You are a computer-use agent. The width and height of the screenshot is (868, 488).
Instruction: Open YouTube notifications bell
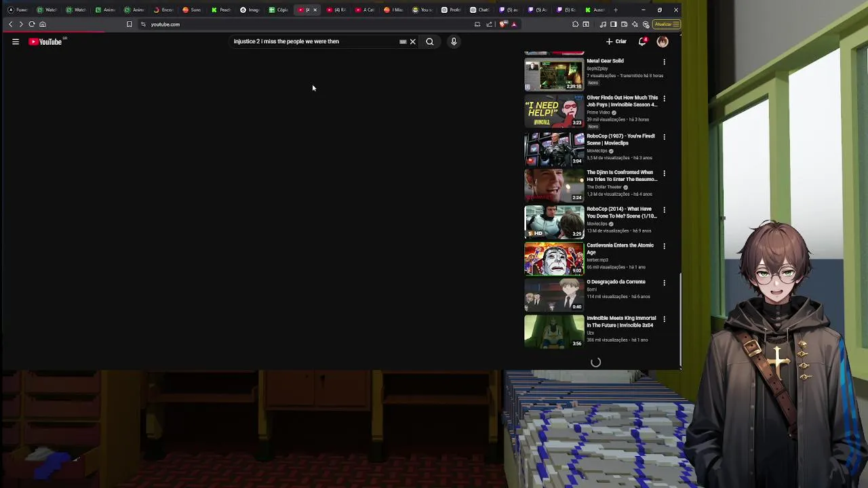coord(642,42)
